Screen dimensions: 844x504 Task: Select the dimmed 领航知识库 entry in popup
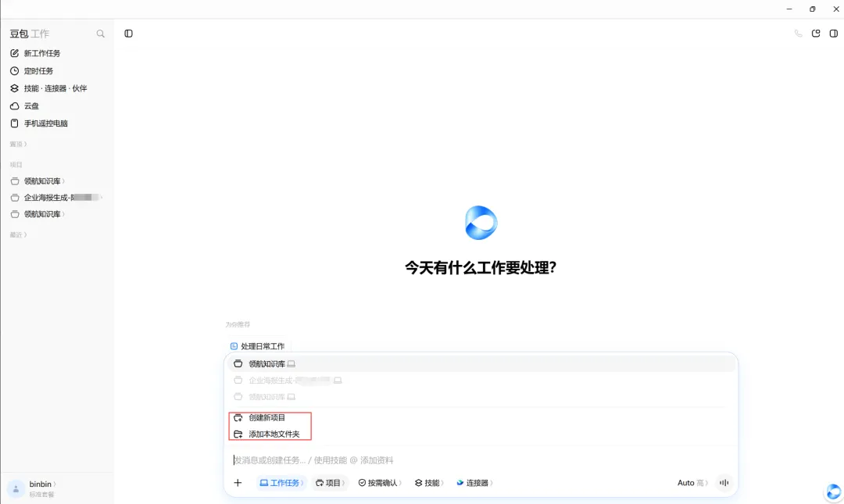tap(481, 397)
